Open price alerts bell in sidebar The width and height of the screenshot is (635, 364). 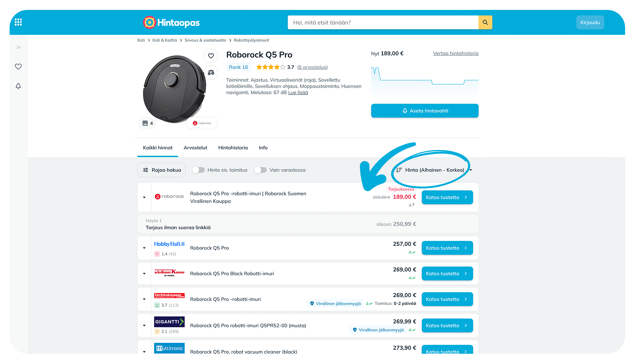tap(18, 86)
